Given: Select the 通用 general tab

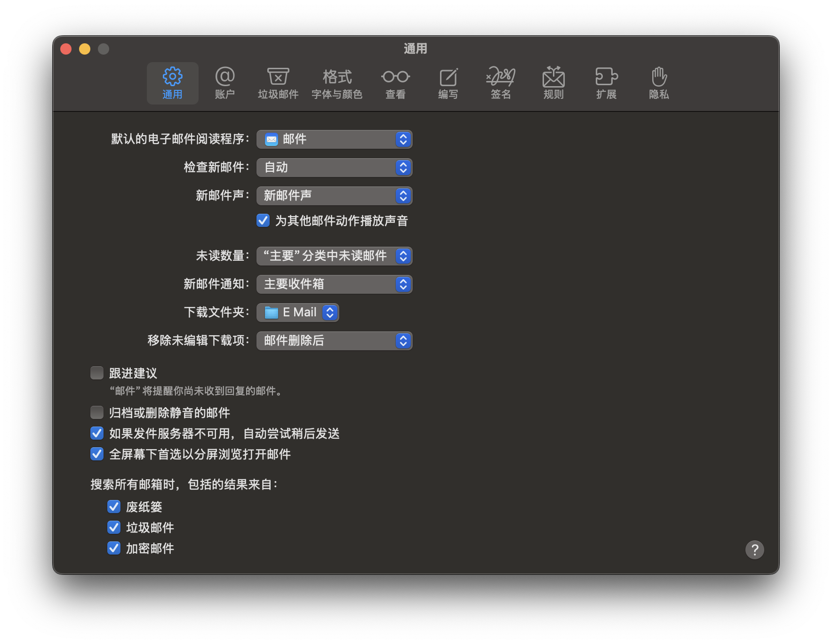Looking at the screenshot, I should (172, 83).
